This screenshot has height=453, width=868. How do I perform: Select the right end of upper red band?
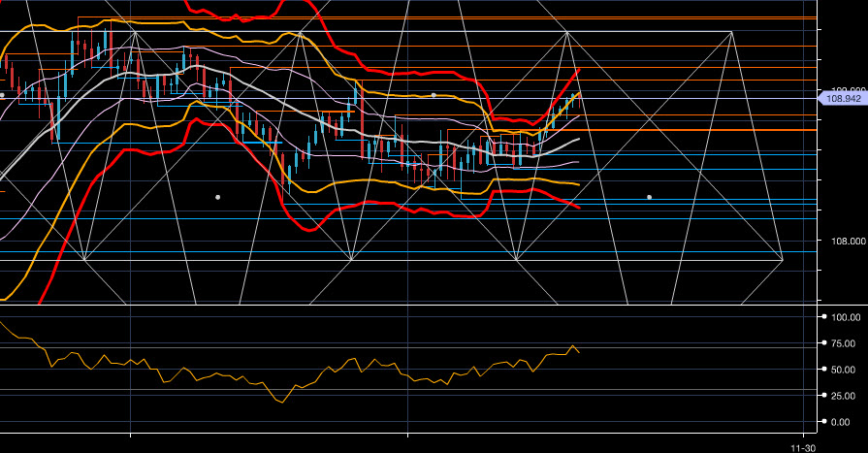tap(580, 70)
